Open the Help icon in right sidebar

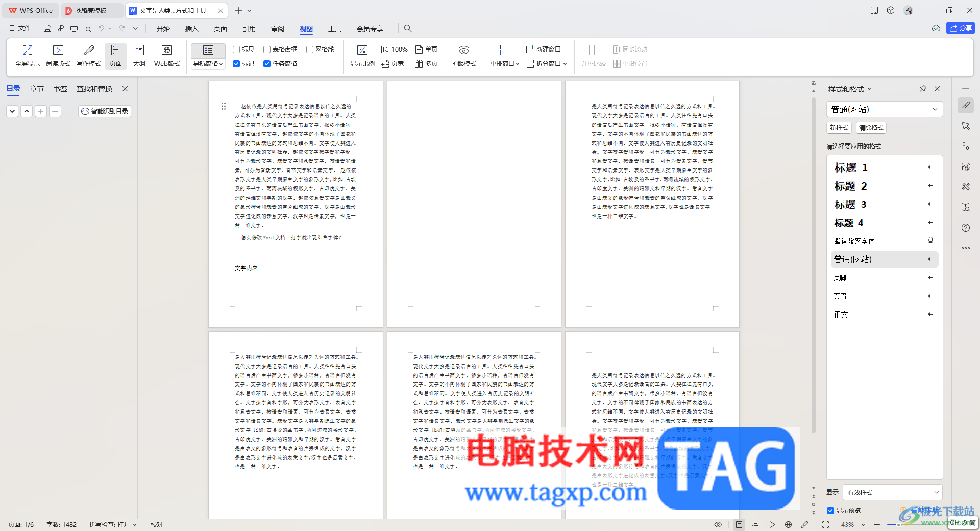point(965,228)
